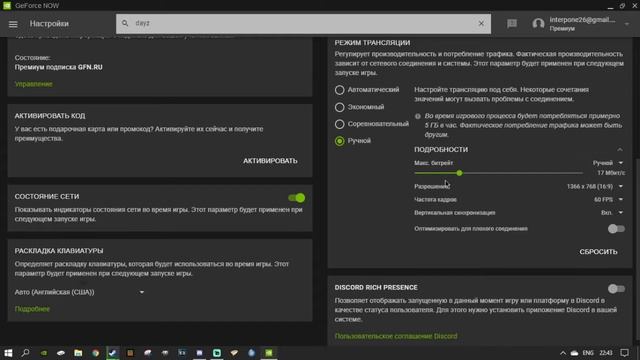Viewport: 640px width, 360px height.
Task: Toggle the Состояние сети switch
Action: pyautogui.click(x=297, y=198)
